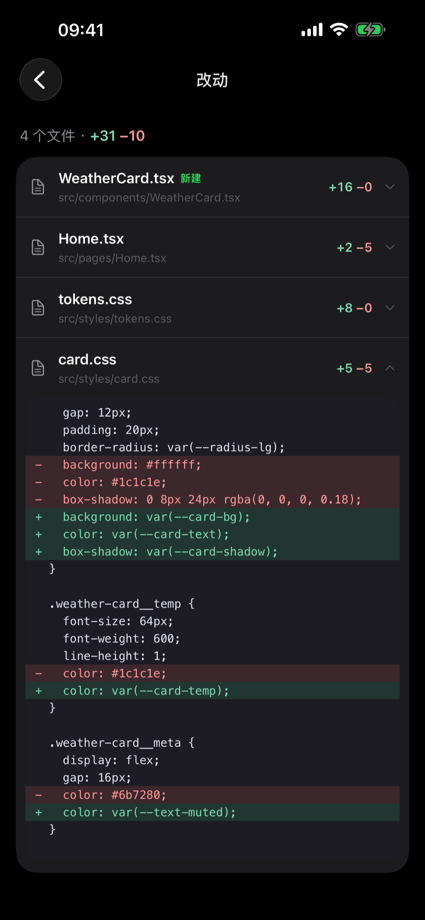Open the tokens.css file name

95,299
